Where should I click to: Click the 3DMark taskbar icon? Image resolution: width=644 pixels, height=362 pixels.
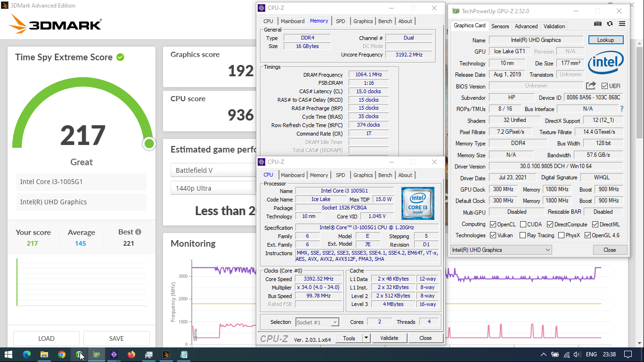166,354
